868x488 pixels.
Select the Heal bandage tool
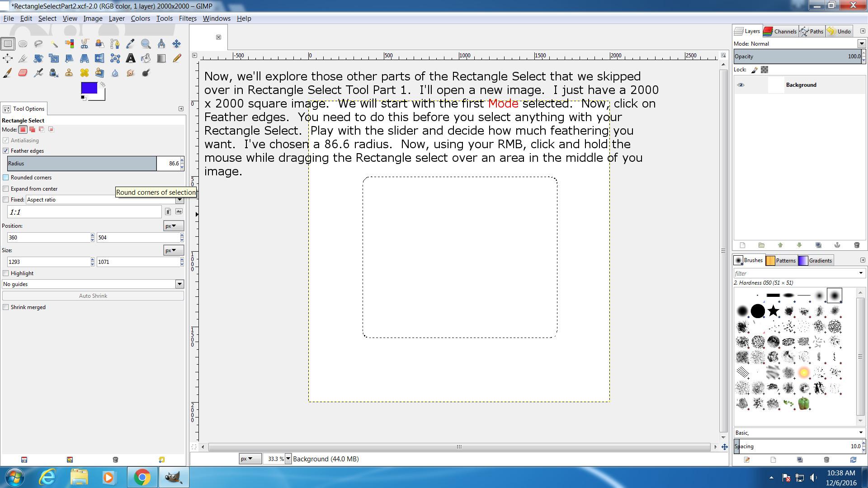(85, 73)
